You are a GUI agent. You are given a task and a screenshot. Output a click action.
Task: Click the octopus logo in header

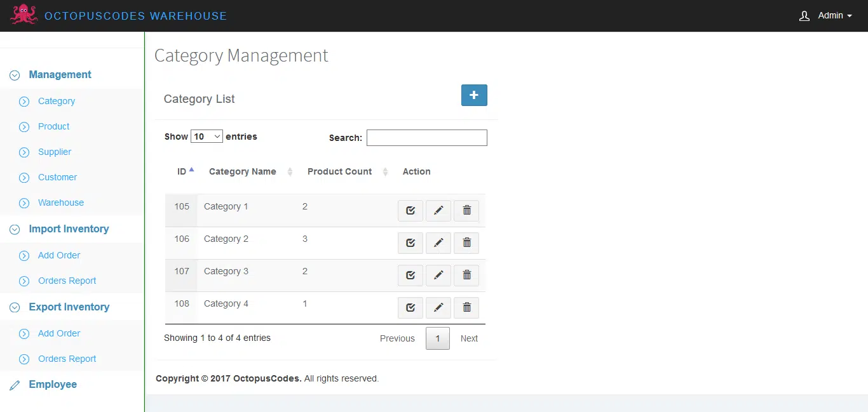click(x=24, y=15)
